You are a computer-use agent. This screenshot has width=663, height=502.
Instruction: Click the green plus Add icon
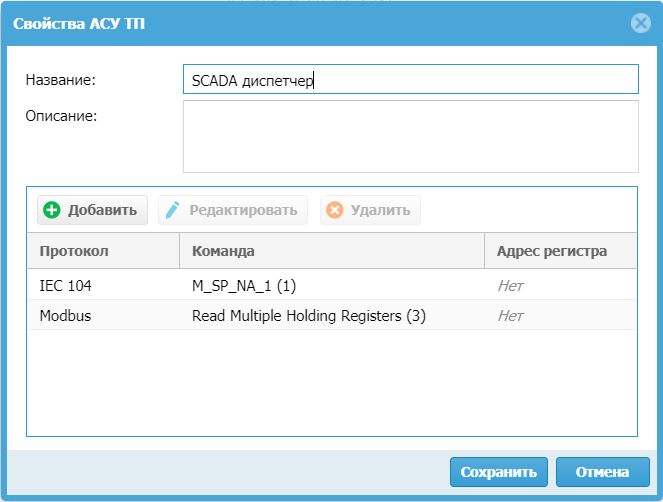[x=52, y=210]
